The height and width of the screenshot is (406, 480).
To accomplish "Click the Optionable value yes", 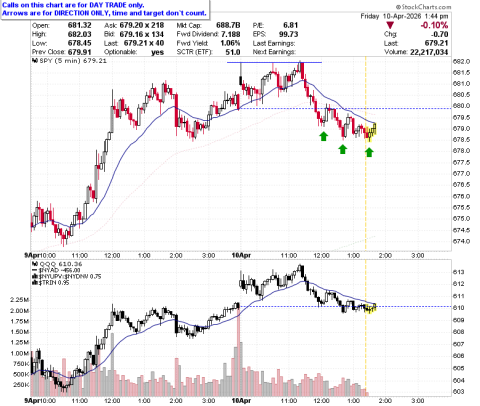I will 157,52.
